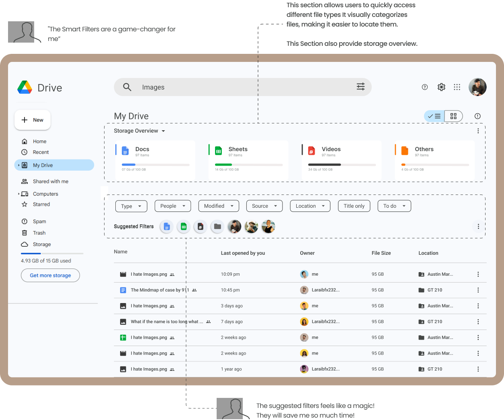Open the Type filter dropdown
The image size is (504, 420).
point(131,206)
